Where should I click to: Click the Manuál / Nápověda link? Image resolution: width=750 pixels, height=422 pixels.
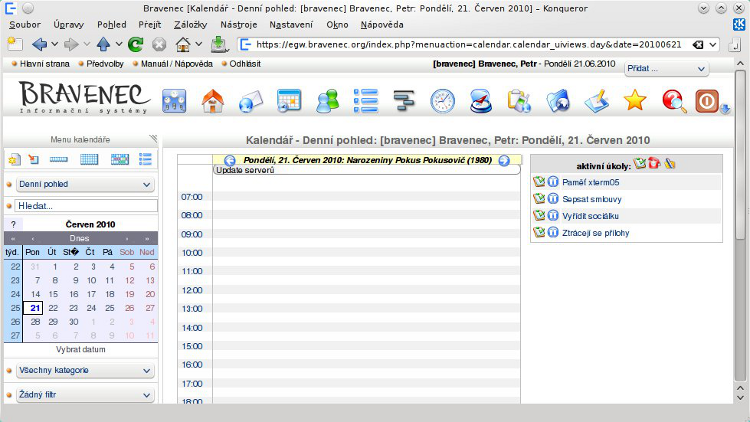tap(176, 64)
